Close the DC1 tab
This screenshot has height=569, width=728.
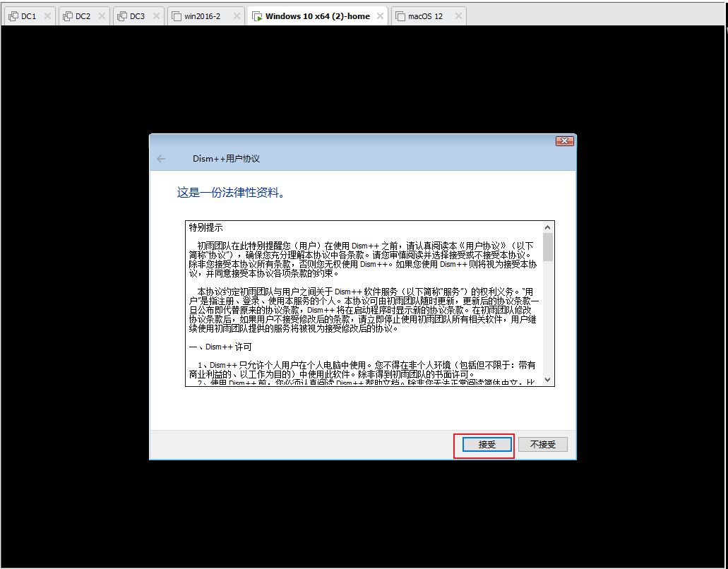(x=47, y=16)
